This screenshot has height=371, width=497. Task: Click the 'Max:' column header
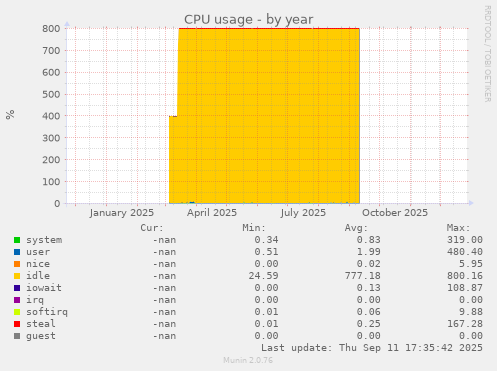click(x=459, y=228)
